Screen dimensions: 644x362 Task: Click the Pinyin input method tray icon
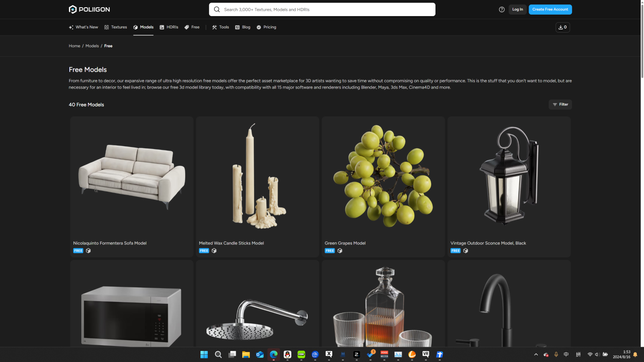[x=578, y=354]
